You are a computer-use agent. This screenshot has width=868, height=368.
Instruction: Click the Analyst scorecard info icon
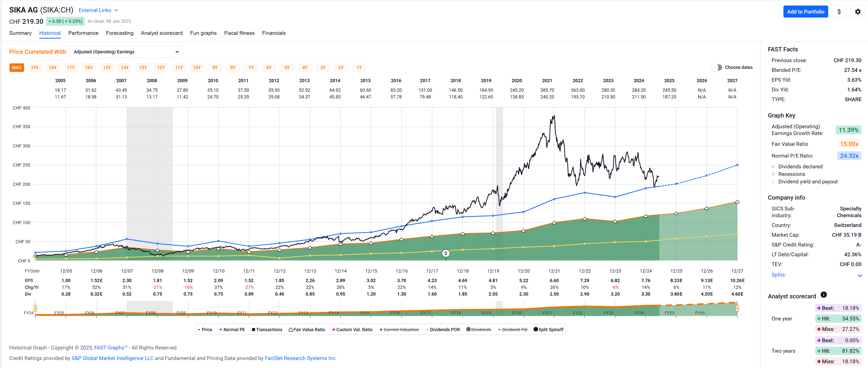pos(823,294)
